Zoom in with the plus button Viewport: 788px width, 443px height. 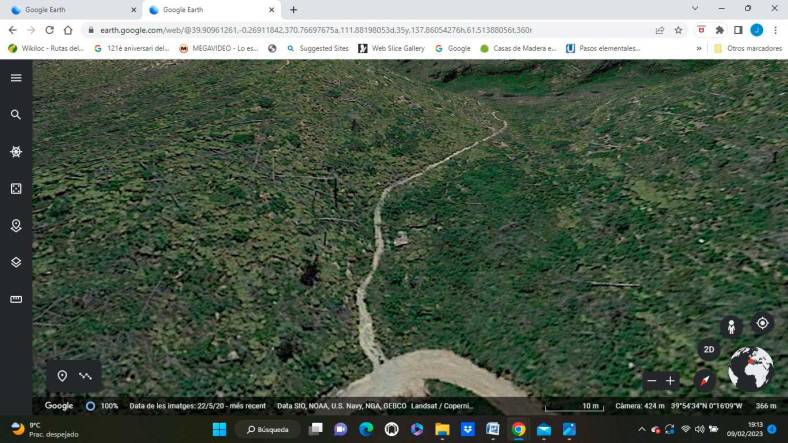coord(670,381)
